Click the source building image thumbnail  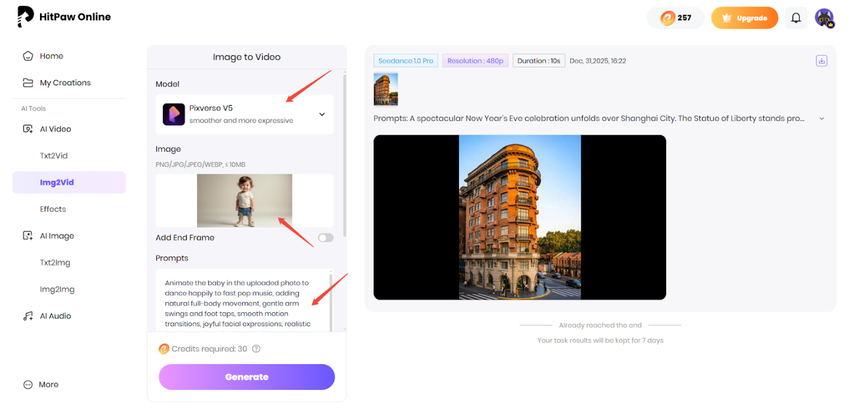[x=386, y=89]
